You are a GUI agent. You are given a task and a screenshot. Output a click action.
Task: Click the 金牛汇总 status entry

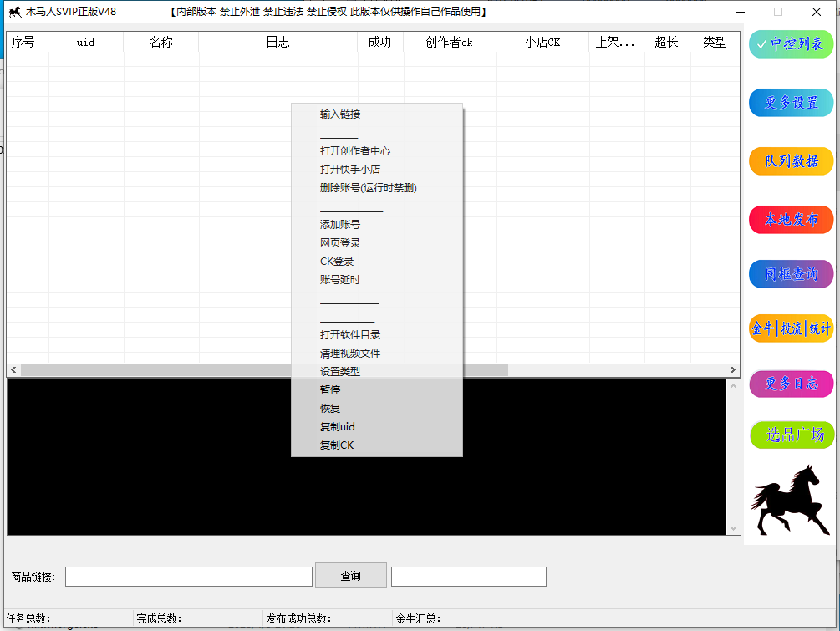coord(419,618)
